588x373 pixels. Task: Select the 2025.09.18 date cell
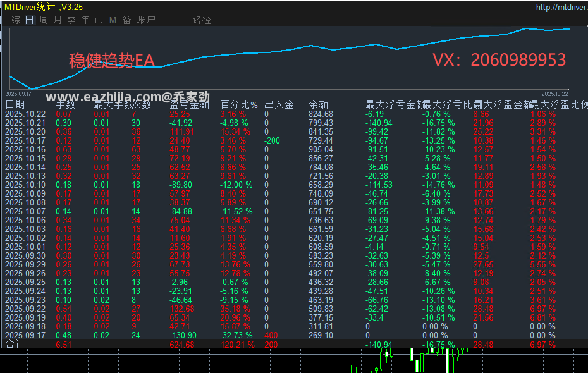(25, 326)
